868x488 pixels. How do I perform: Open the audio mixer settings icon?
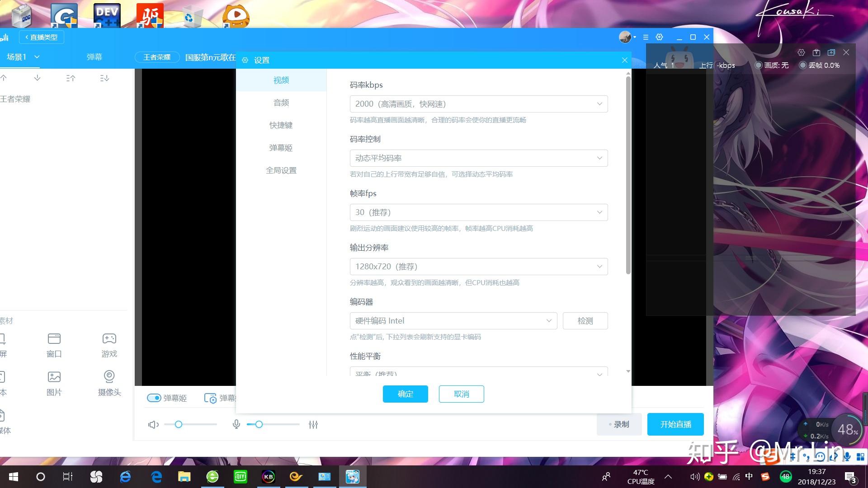click(x=313, y=425)
